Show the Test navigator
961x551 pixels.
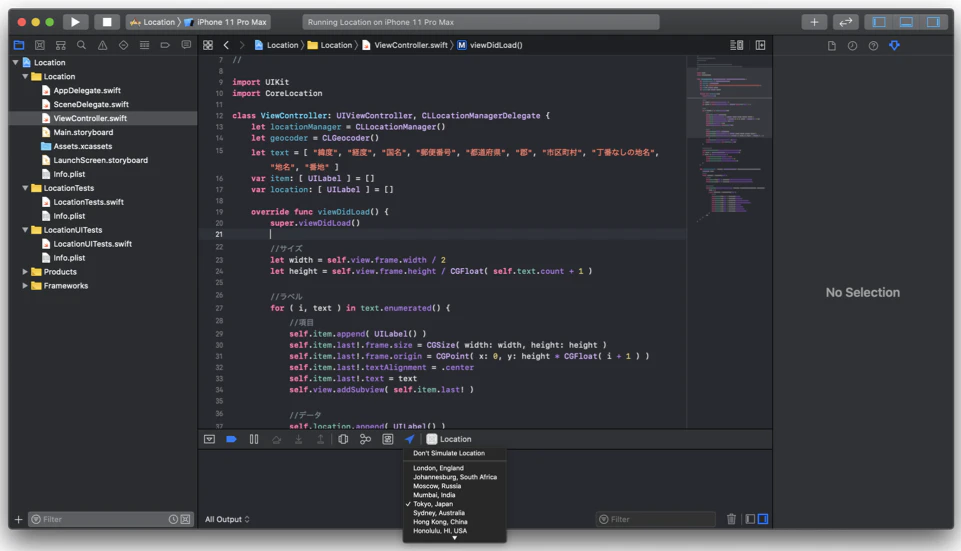click(123, 45)
